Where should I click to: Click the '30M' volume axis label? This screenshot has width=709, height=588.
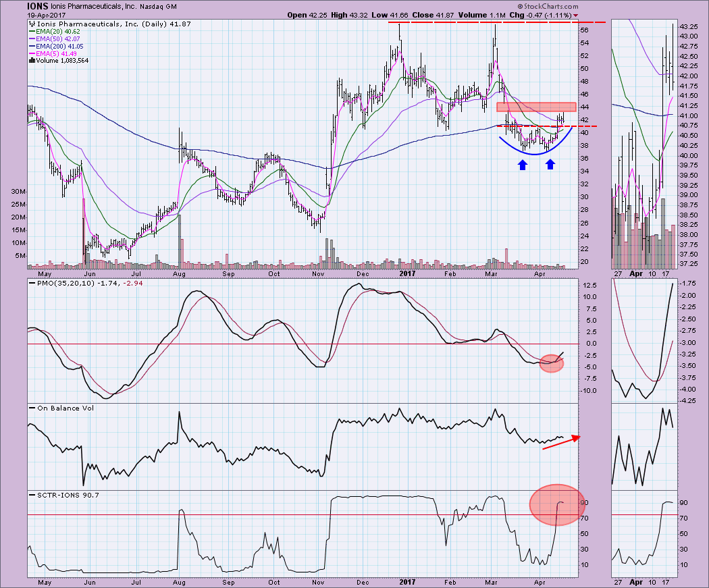pyautogui.click(x=18, y=192)
